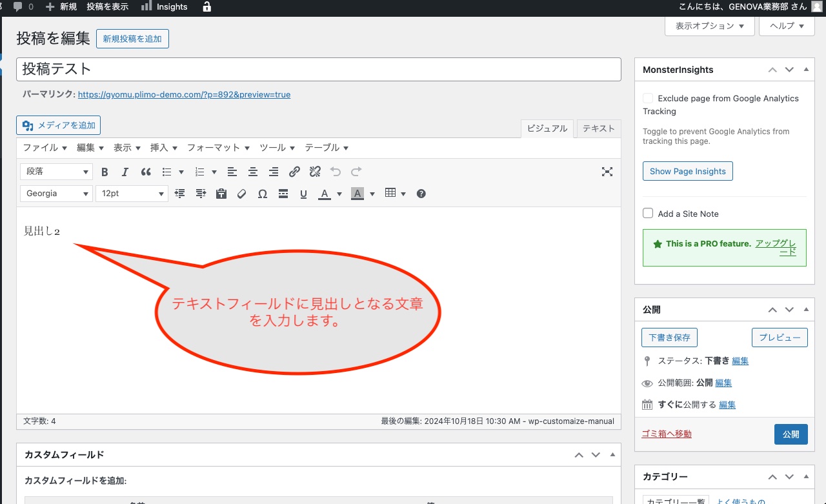Insert a blockquote
This screenshot has height=504, width=826.
(x=146, y=172)
